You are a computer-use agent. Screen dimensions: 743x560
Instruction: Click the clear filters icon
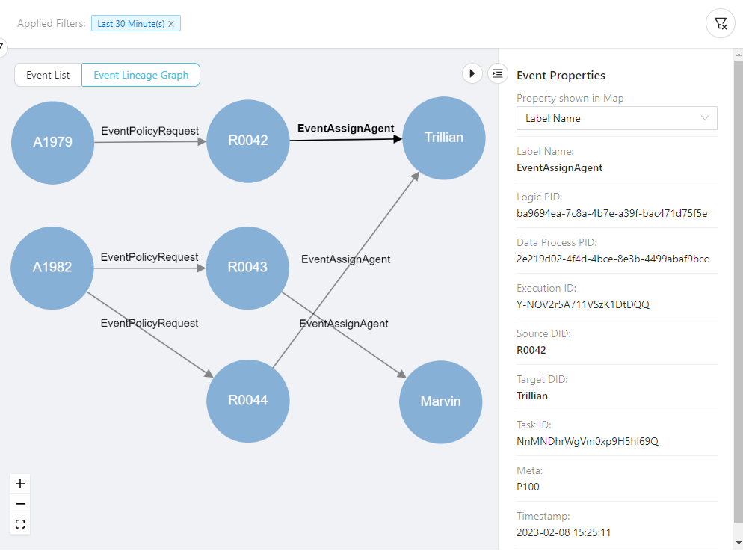click(x=721, y=23)
